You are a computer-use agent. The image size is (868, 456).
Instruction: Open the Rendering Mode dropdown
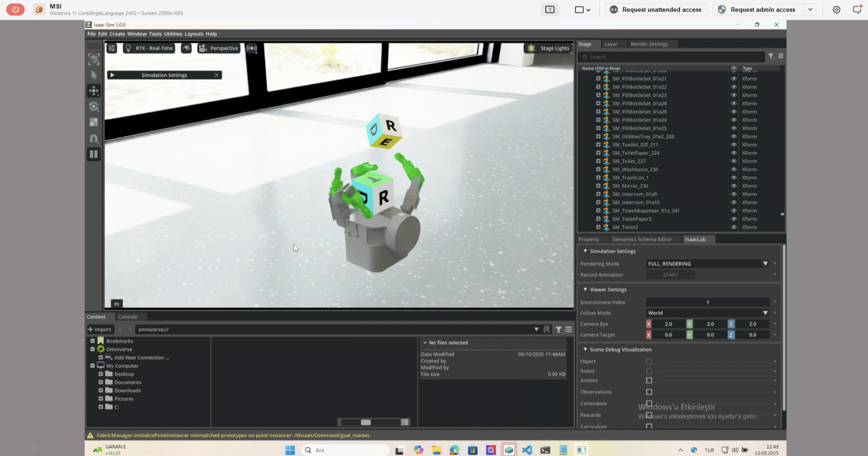coord(707,264)
